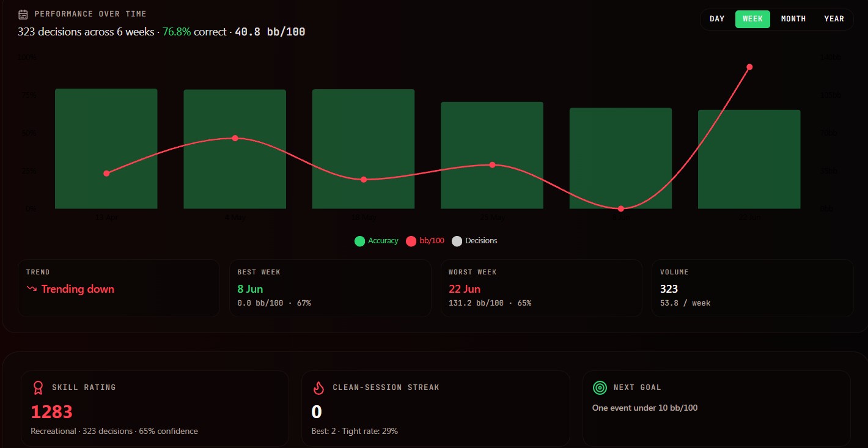Click the 'NEXT GOAL' label

(x=638, y=387)
